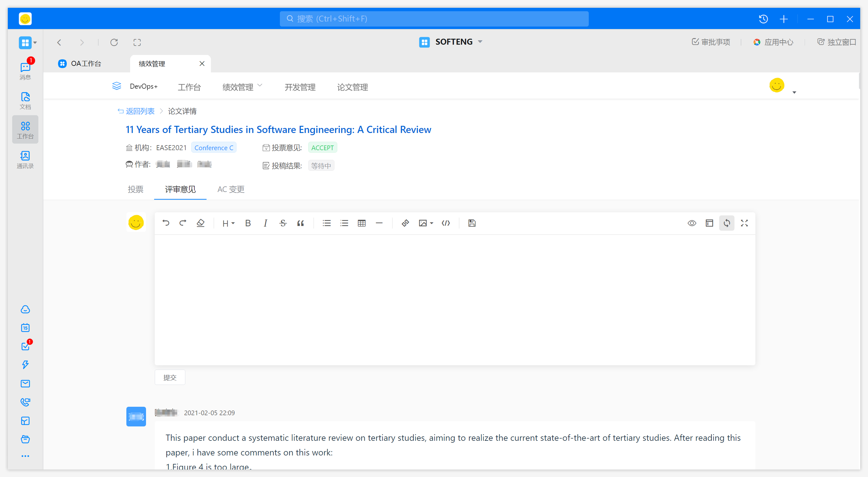Click the 提交 submit button

pyautogui.click(x=170, y=377)
